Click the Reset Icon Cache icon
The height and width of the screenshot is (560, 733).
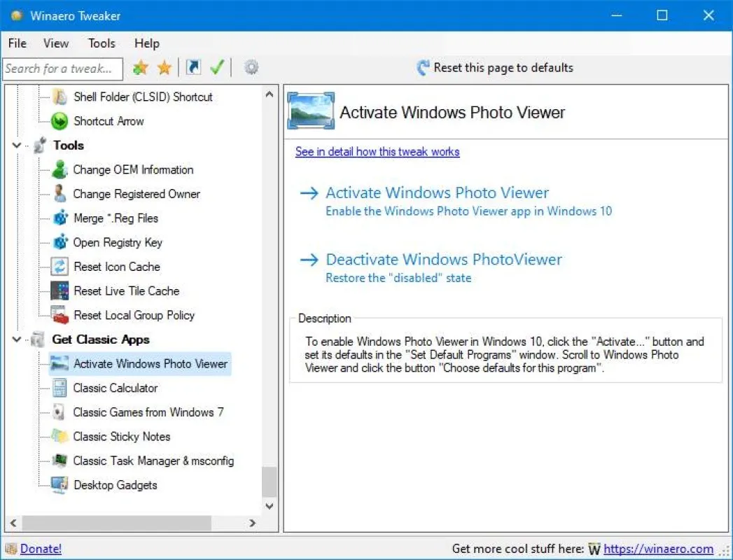click(x=60, y=267)
